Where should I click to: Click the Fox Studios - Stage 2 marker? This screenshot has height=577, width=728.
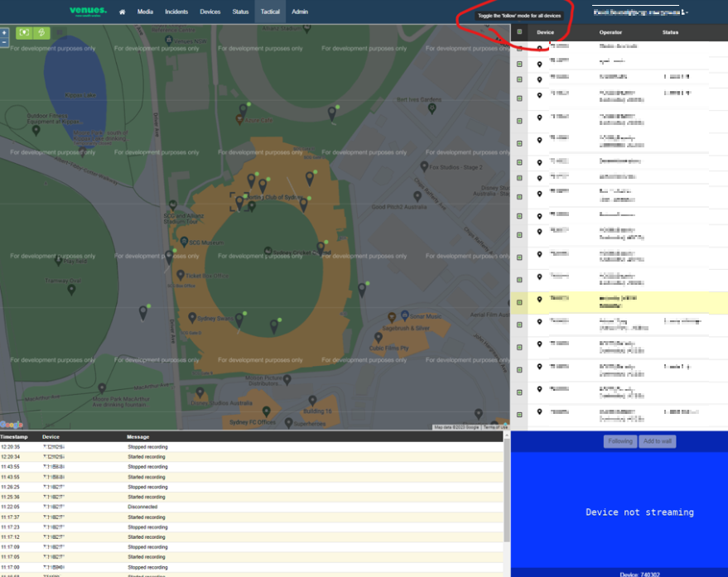pyautogui.click(x=424, y=166)
